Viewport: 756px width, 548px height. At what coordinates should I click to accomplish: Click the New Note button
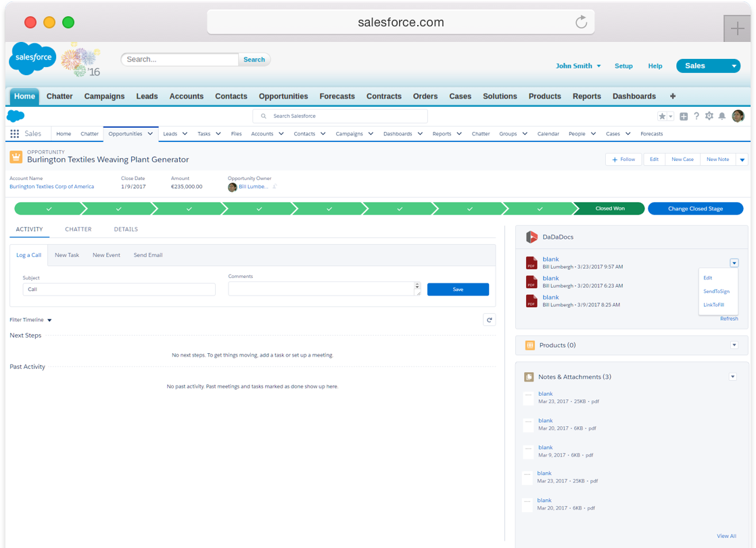pyautogui.click(x=717, y=160)
